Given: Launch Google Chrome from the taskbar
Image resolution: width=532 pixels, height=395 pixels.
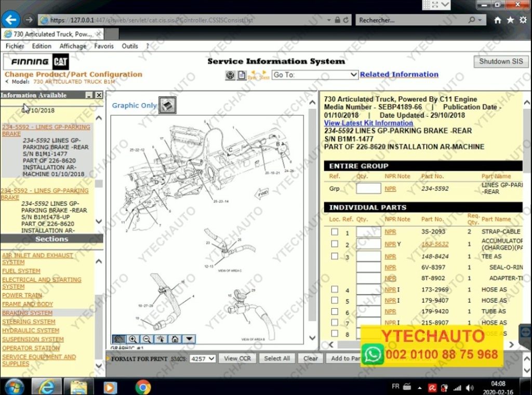Looking at the screenshot, I should pos(143,387).
